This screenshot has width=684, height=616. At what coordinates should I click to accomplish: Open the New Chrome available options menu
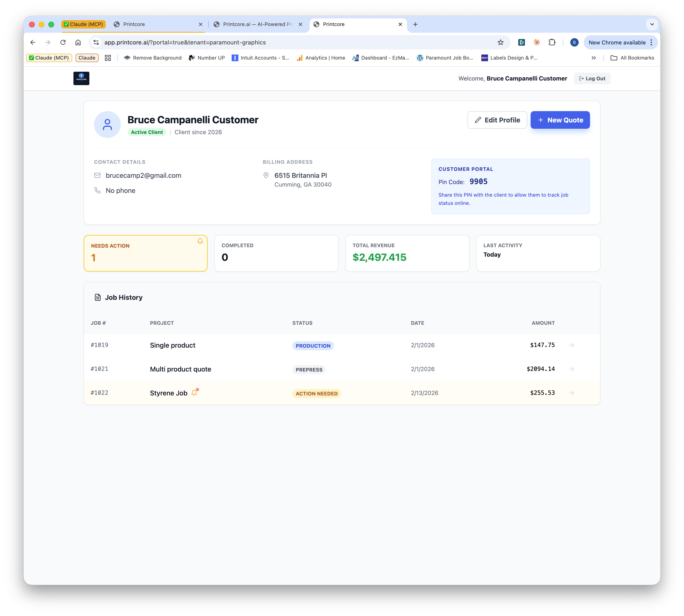651,42
